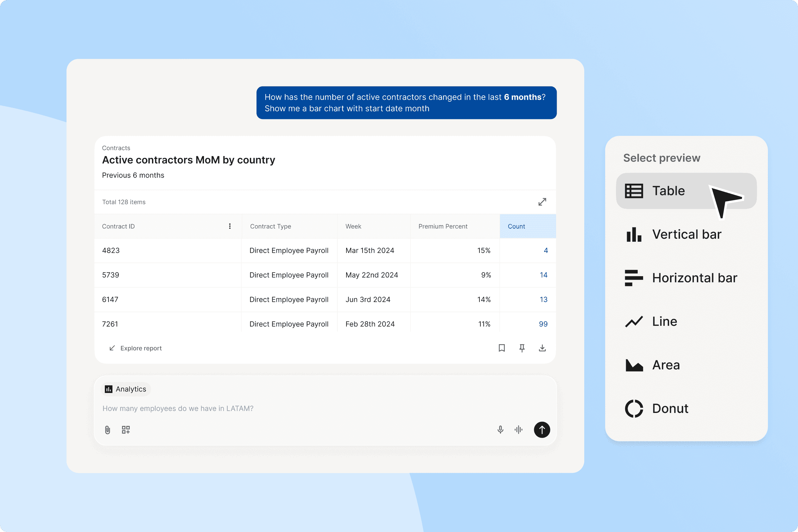Attach a file with paperclip icon
Screen dimensions: 798x532
click(x=108, y=430)
